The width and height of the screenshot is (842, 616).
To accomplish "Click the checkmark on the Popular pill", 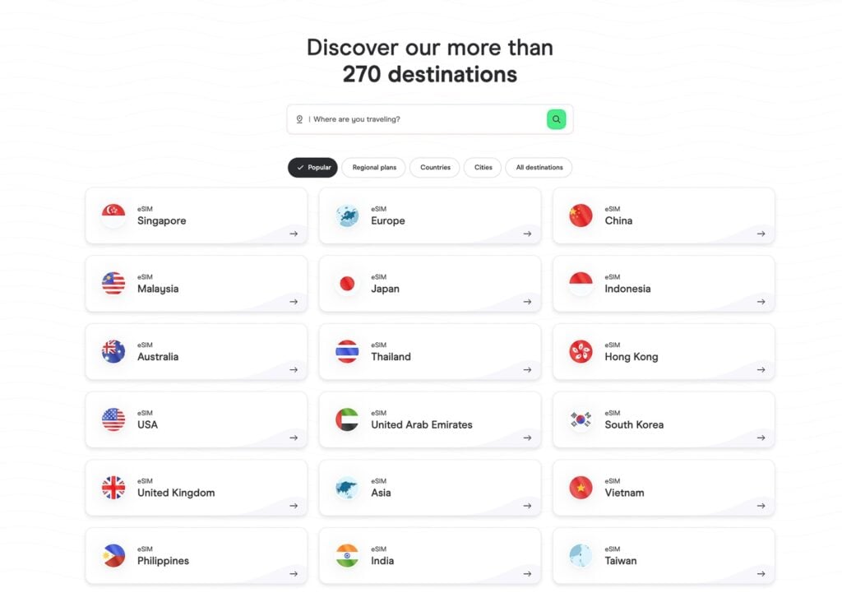I will (x=298, y=167).
